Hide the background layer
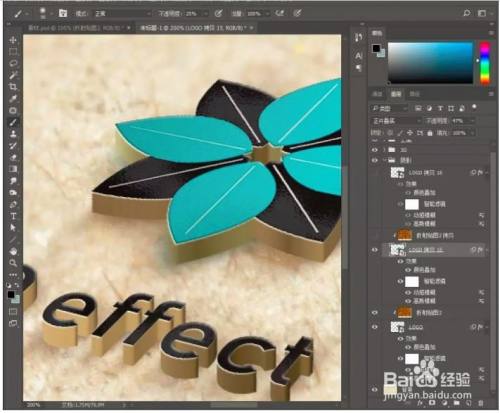The image size is (500, 413). [x=375, y=389]
